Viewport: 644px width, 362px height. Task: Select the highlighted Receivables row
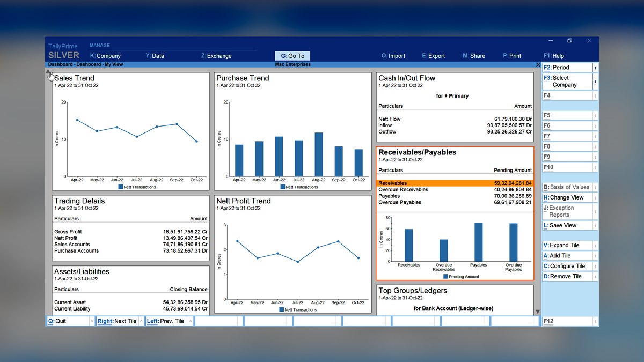point(455,183)
